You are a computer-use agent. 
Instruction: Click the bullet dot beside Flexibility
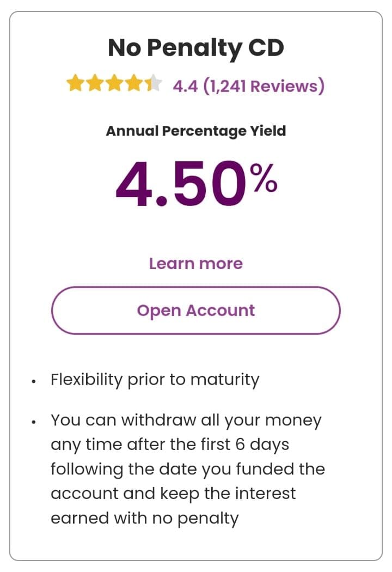pyautogui.click(x=34, y=381)
